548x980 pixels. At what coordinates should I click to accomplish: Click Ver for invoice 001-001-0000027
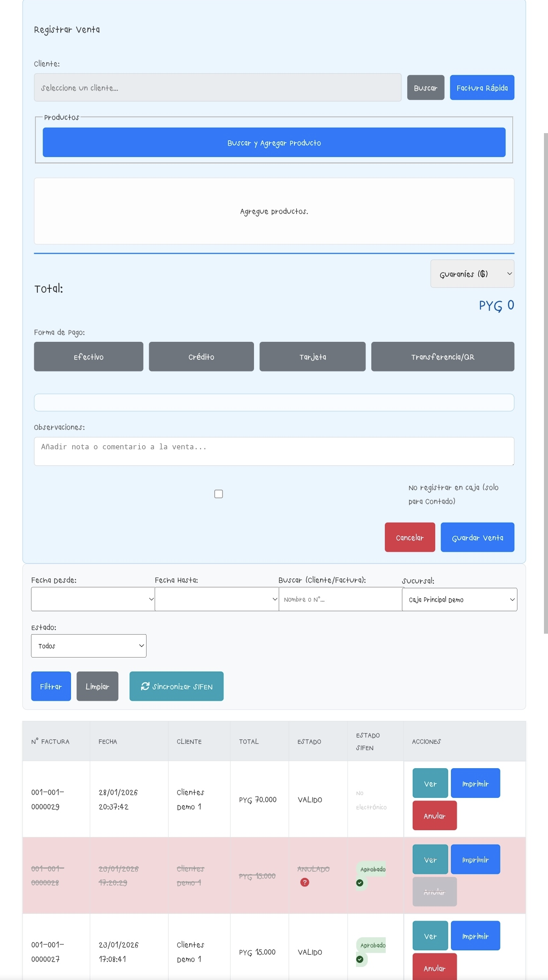point(430,936)
